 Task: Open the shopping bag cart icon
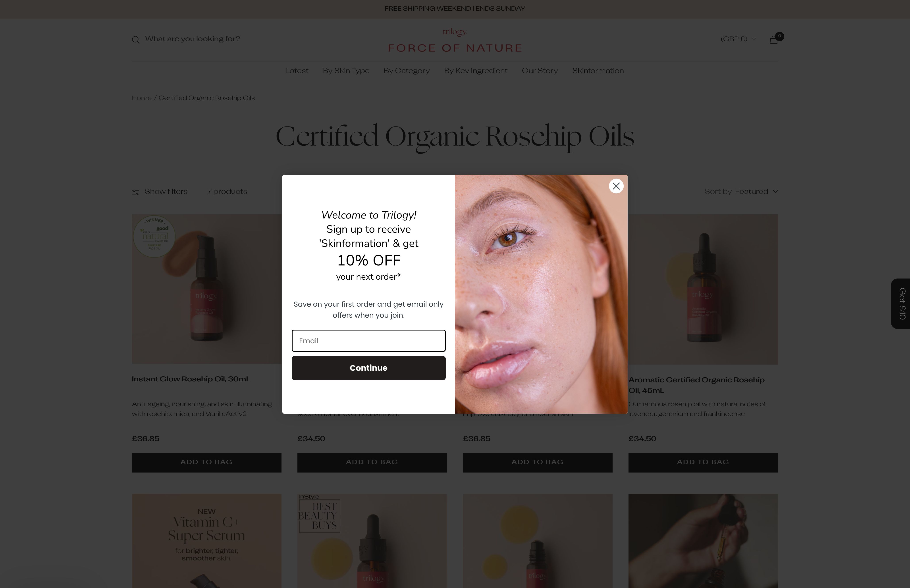pos(774,39)
